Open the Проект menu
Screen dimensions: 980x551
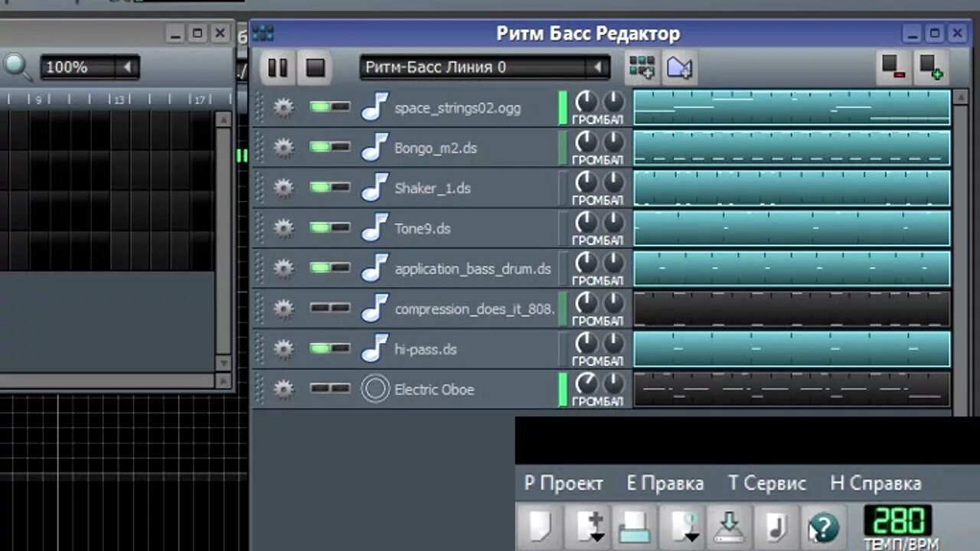(563, 484)
